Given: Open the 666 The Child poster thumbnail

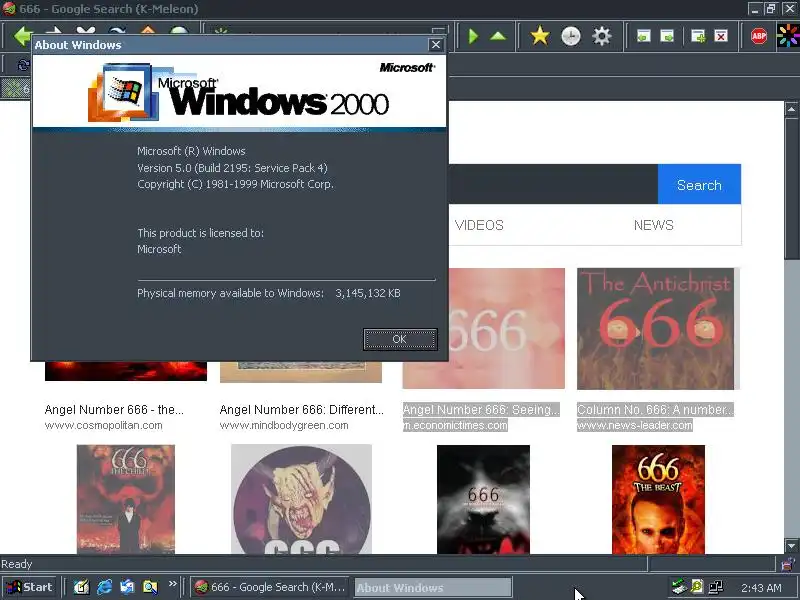Looking at the screenshot, I should [x=126, y=499].
